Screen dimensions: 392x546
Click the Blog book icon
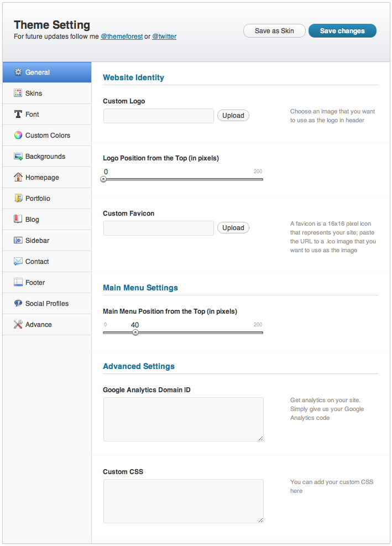tap(18, 219)
